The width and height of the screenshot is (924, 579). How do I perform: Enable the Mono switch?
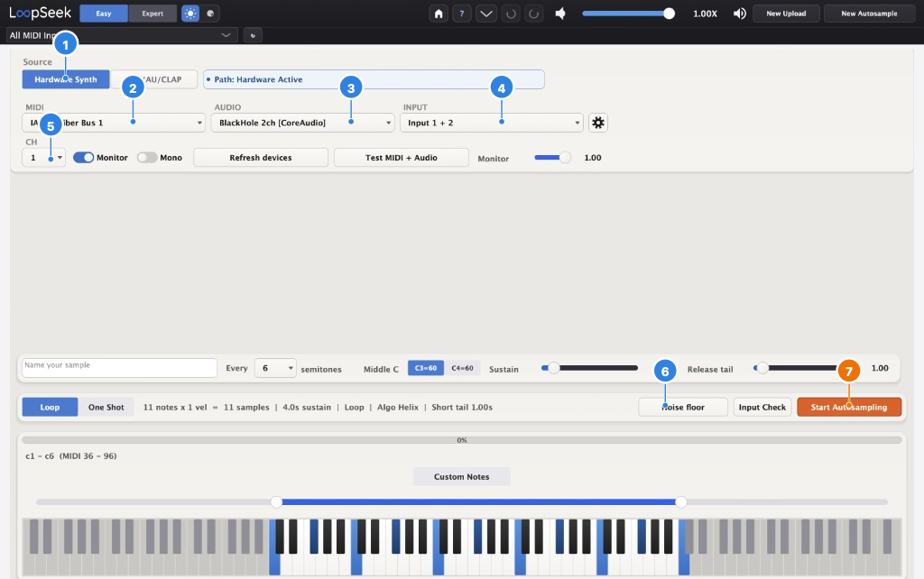147,157
